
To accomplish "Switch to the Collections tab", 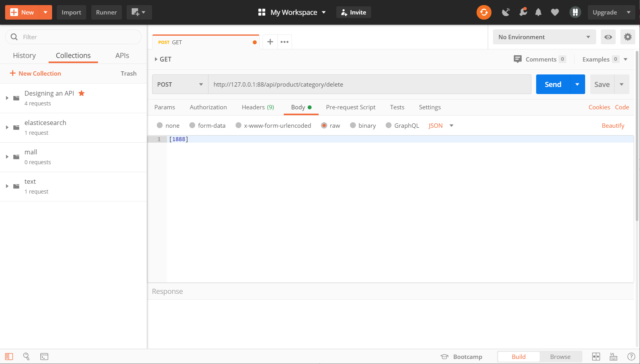I will 73,56.
